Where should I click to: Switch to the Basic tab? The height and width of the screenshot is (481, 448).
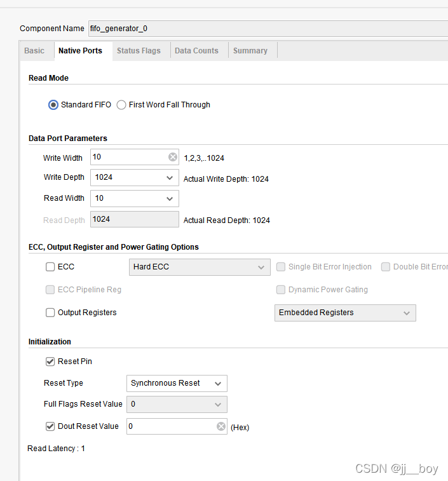coord(34,51)
